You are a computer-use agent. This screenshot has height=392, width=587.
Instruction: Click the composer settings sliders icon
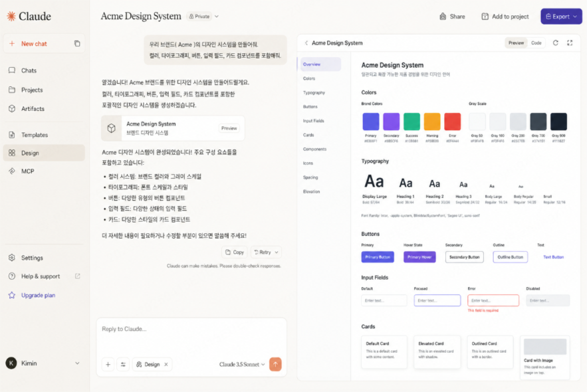coord(123,364)
